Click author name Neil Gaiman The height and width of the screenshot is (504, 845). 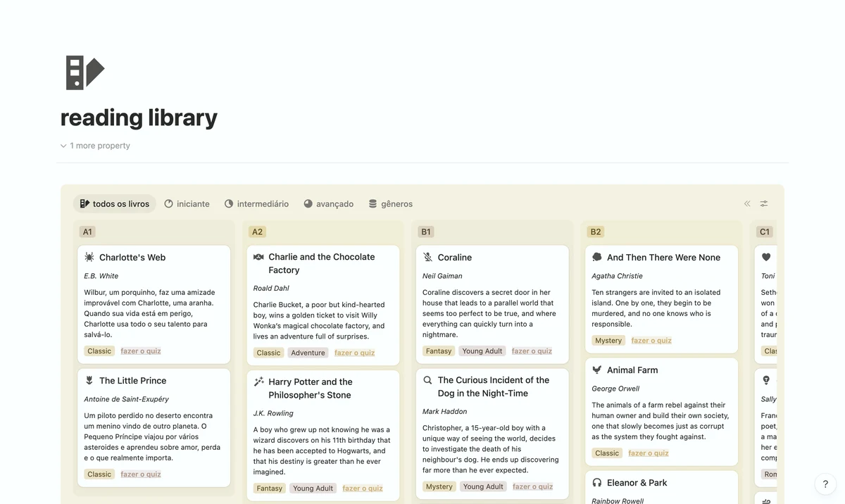[x=442, y=276]
